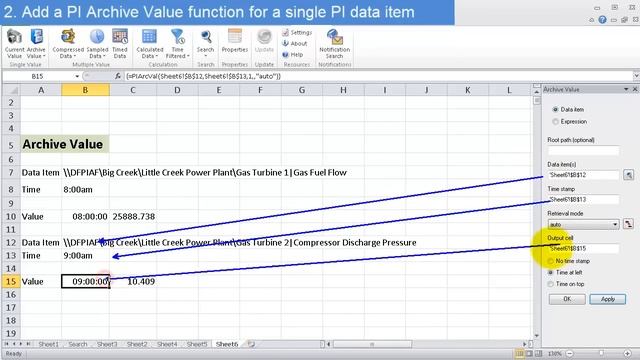Click the Data item(s) input field
Viewport: 640px width, 360px height.
[583, 175]
